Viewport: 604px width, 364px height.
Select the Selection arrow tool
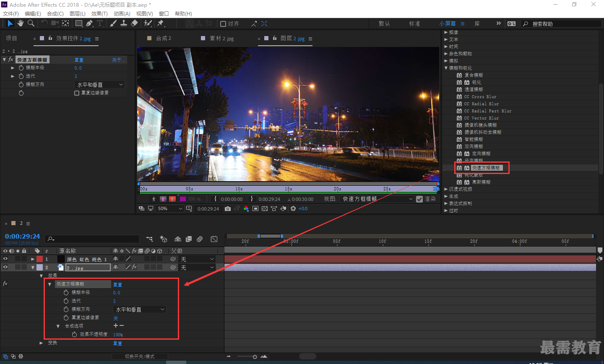pyautogui.click(x=10, y=23)
